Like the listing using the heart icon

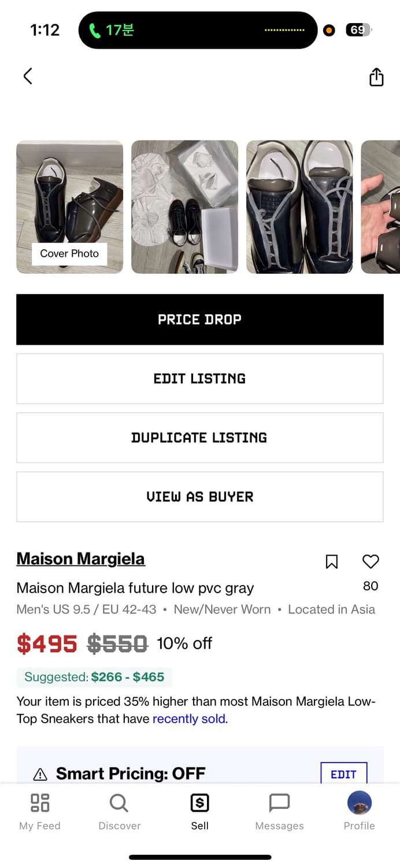(x=370, y=561)
